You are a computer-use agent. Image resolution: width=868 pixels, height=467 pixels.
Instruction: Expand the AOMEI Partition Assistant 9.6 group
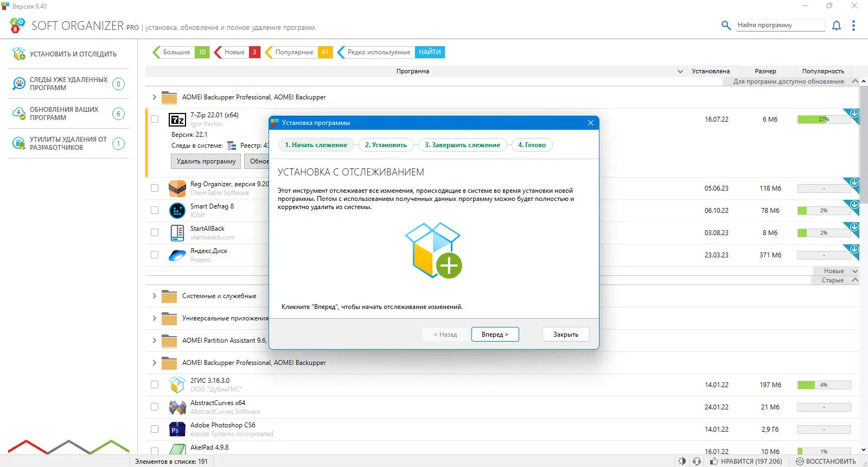tap(154, 340)
